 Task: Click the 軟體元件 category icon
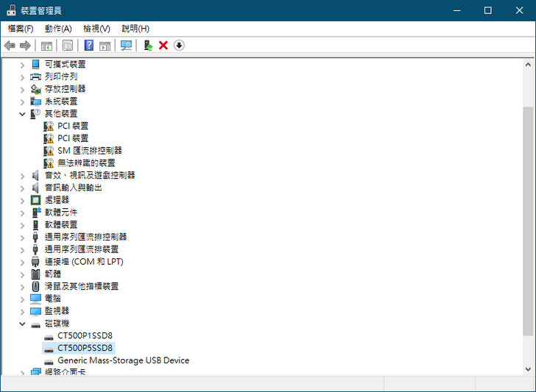(x=36, y=213)
